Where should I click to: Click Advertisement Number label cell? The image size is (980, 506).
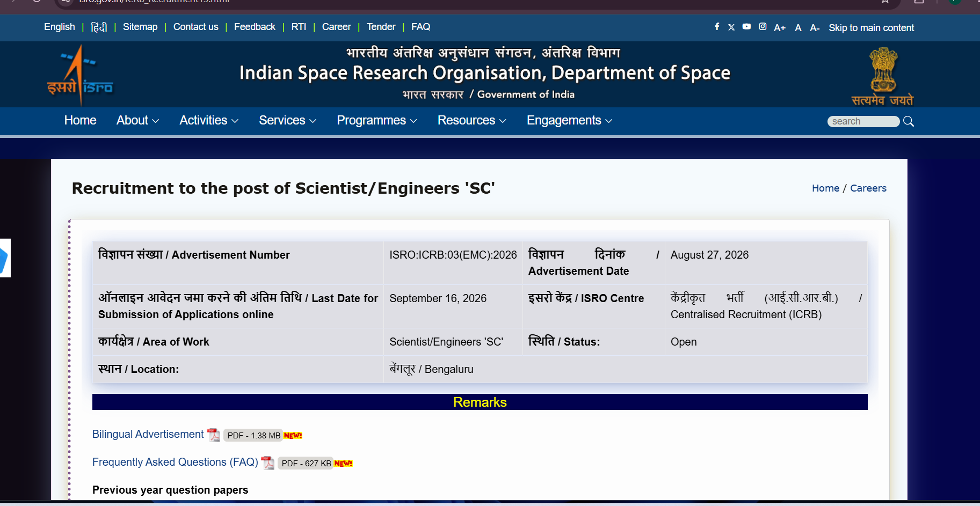[238, 263]
